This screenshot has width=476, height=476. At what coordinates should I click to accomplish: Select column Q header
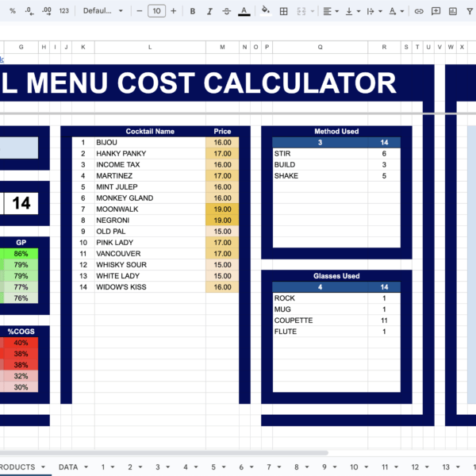pyautogui.click(x=321, y=47)
